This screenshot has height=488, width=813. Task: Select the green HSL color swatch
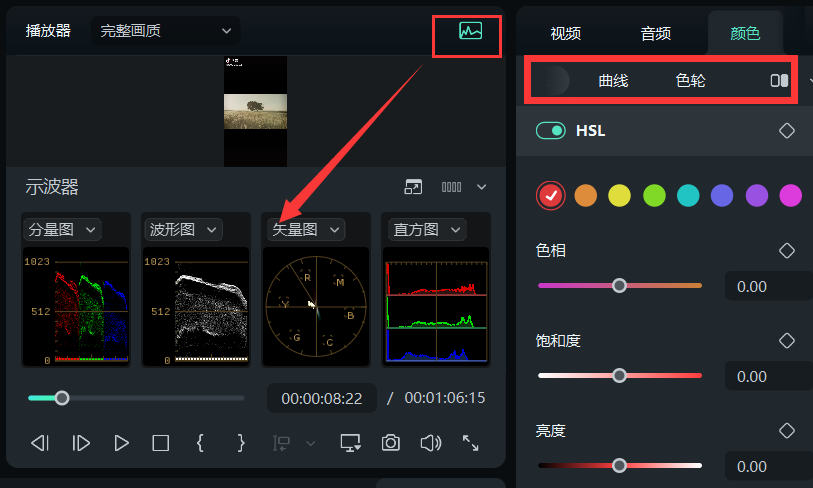click(x=654, y=196)
